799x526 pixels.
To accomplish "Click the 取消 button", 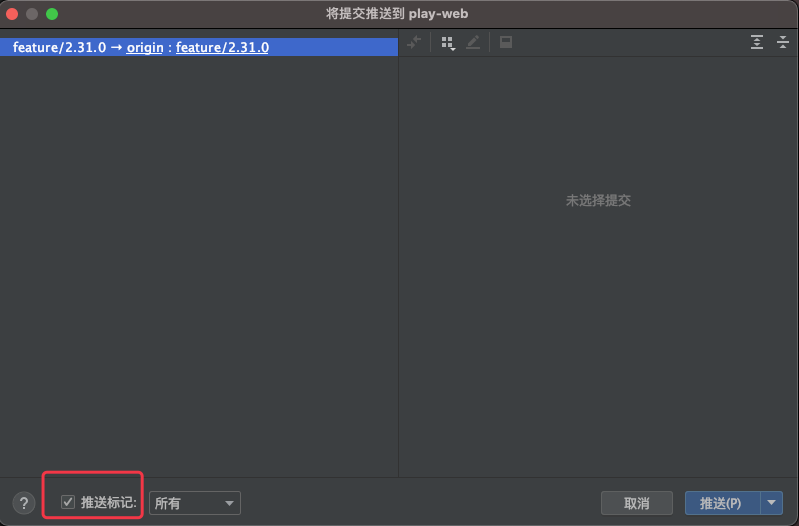I will click(x=636, y=503).
